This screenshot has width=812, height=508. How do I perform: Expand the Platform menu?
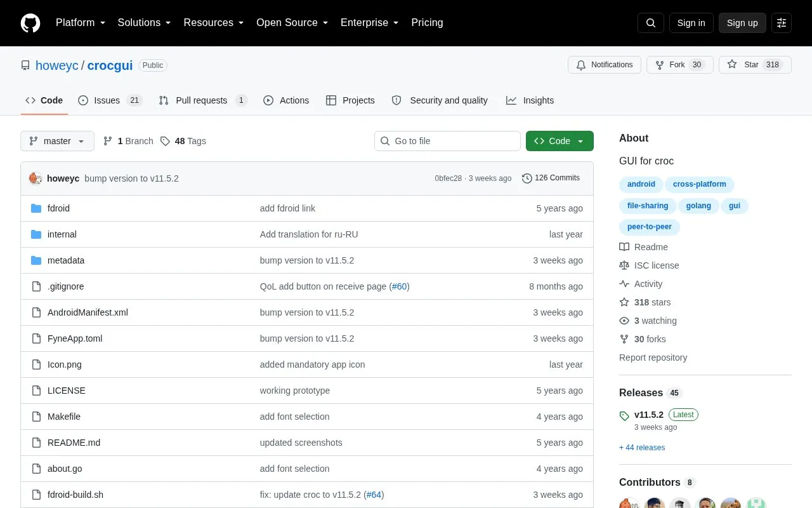81,23
